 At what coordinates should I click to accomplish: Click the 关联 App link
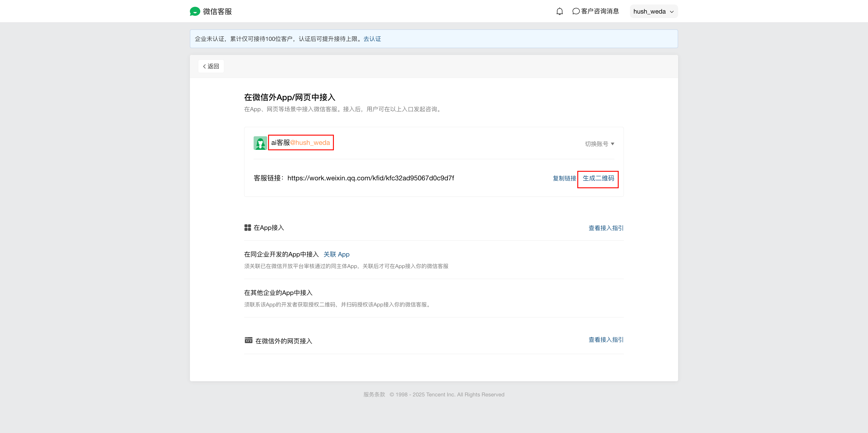click(x=336, y=254)
